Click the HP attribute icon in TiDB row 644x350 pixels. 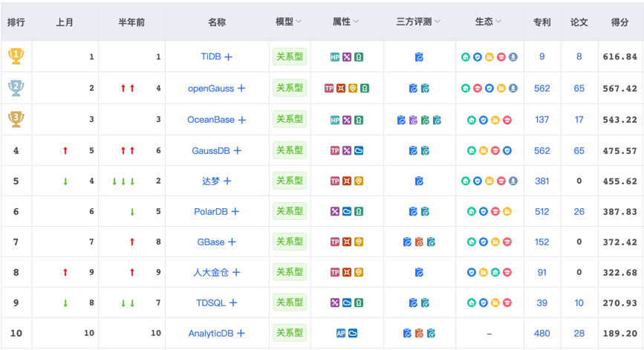[335, 57]
